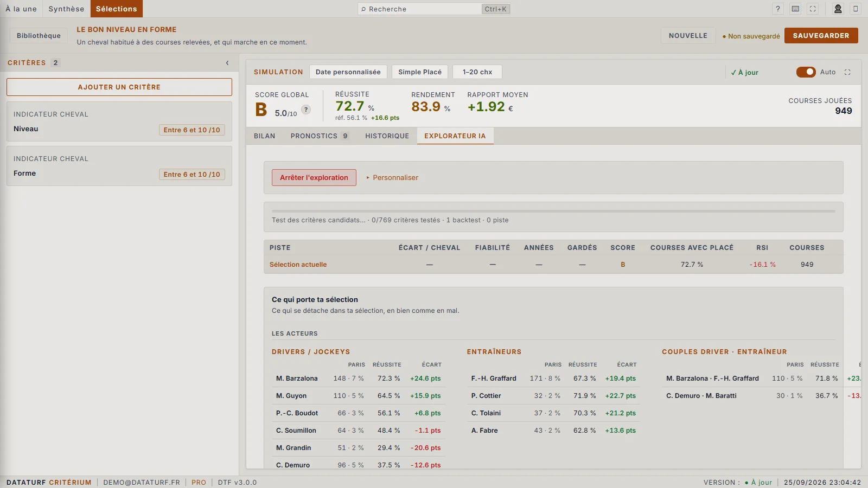The width and height of the screenshot is (868, 488).
Task: Click the score global help question mark
Action: click(306, 110)
